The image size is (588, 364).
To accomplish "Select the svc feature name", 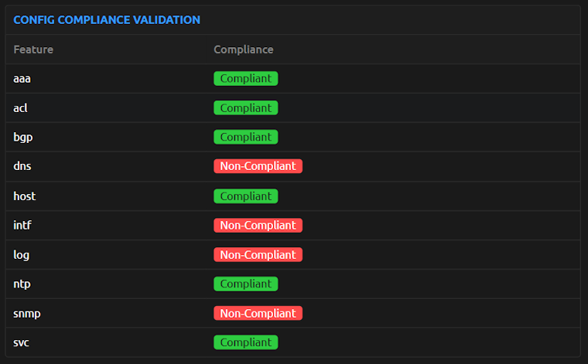I will 22,342.
